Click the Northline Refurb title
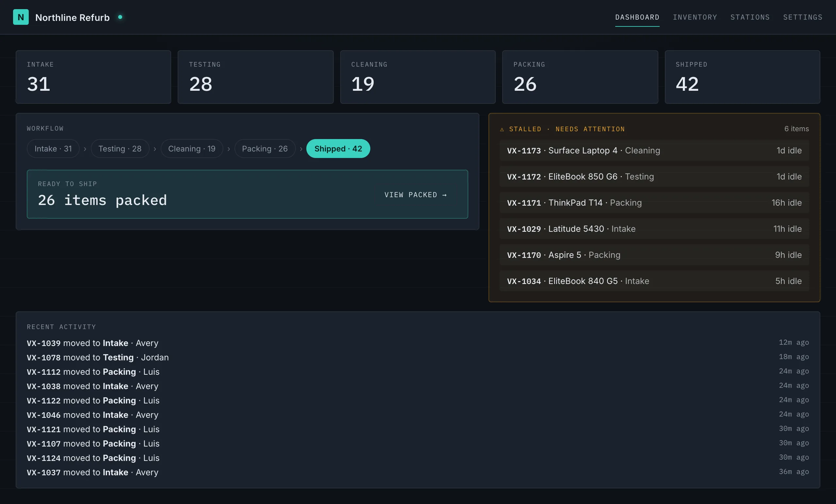The image size is (836, 504). [72, 17]
